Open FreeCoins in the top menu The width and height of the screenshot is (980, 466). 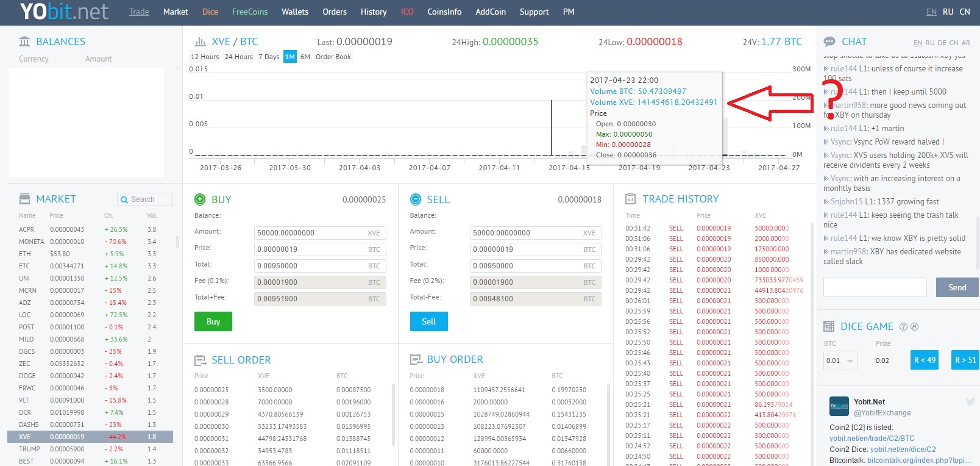[250, 12]
